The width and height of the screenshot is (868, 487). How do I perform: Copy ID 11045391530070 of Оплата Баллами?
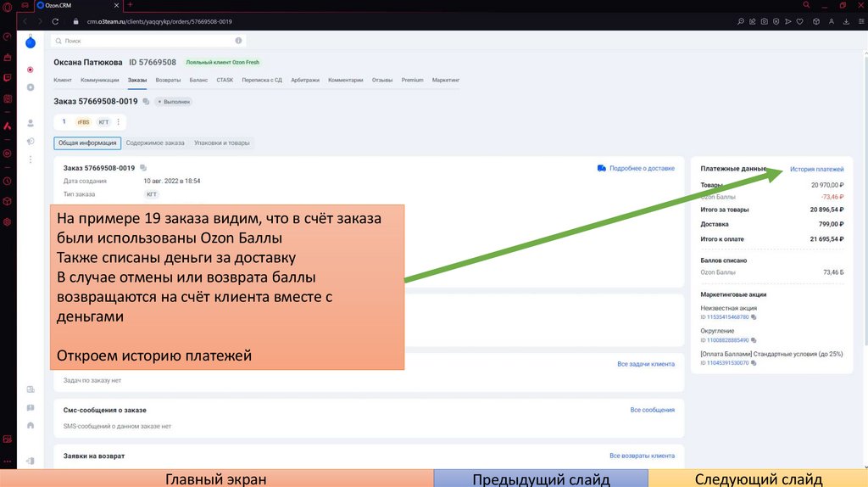[x=754, y=363]
